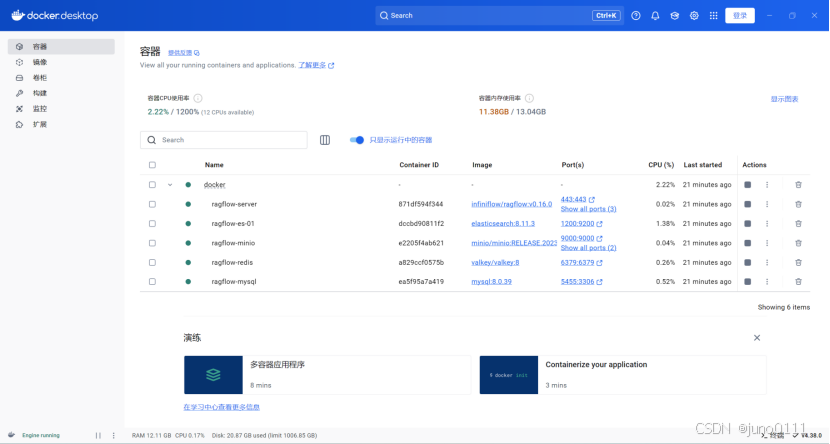
Task: Open the minio/minio image link
Action: 514,243
